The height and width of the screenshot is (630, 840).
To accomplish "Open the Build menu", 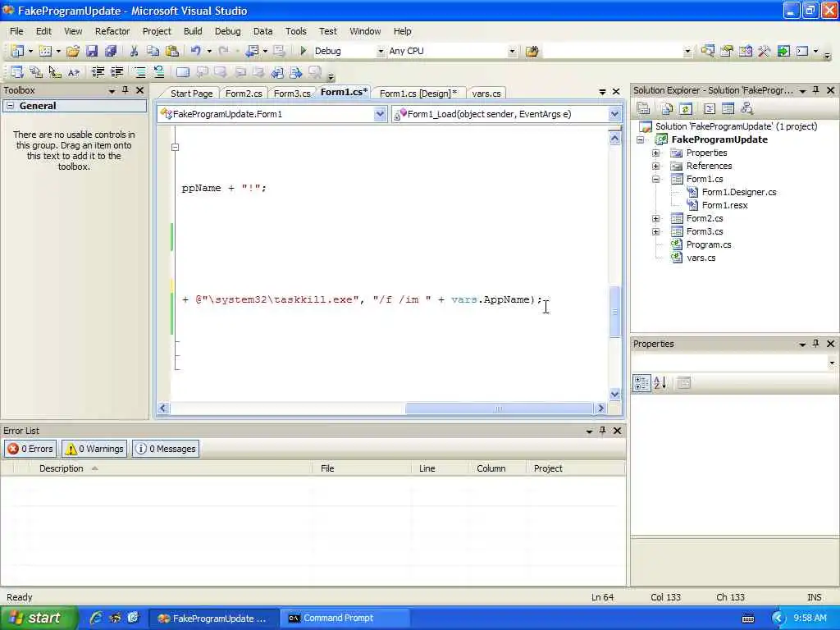I will [x=193, y=31].
